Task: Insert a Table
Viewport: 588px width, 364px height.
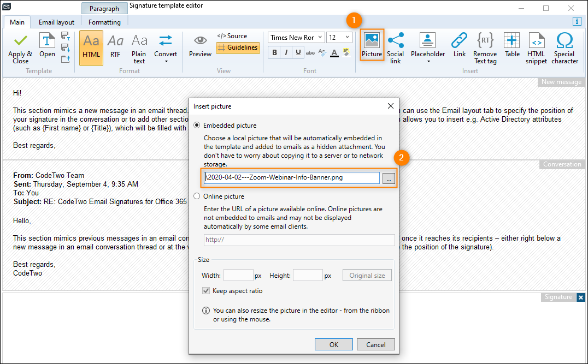Action: [512, 45]
